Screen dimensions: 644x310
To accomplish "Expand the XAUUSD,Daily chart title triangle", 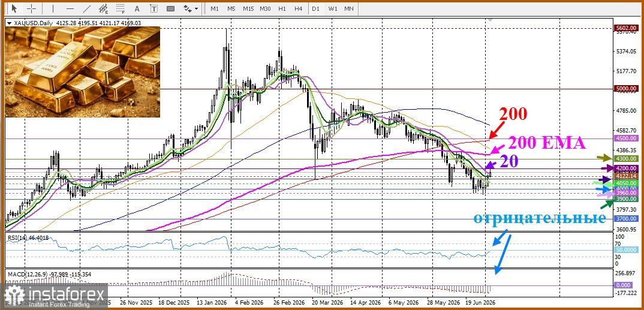I will (10, 23).
